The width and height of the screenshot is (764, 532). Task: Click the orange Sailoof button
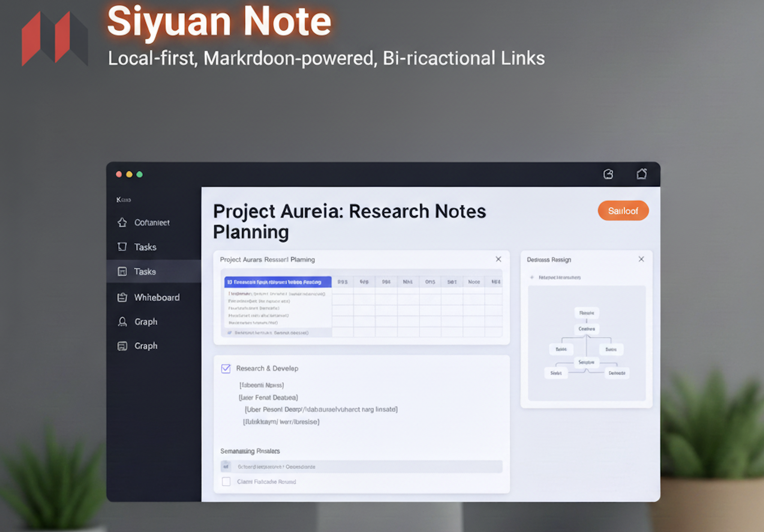[623, 211]
